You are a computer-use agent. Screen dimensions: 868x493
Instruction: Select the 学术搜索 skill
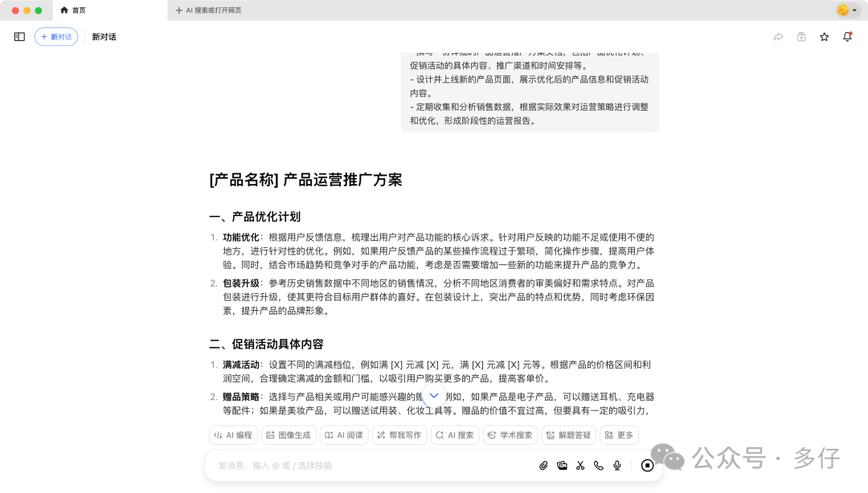[510, 435]
